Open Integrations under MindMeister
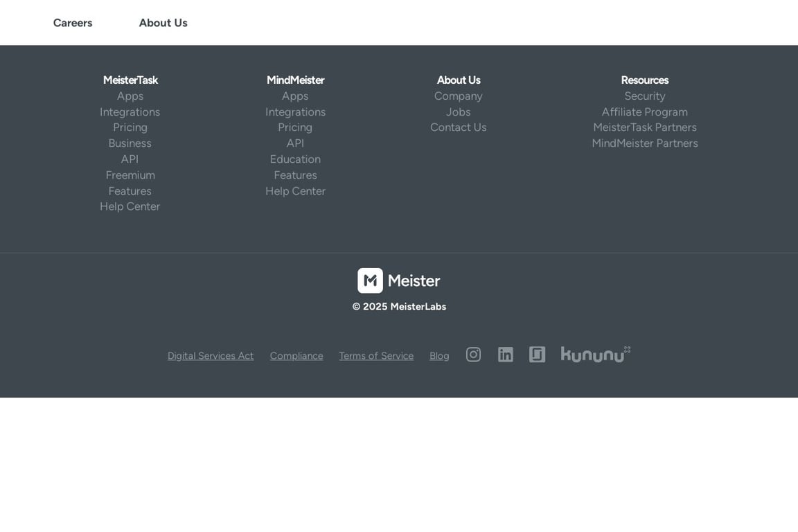798x532 pixels. (295, 112)
